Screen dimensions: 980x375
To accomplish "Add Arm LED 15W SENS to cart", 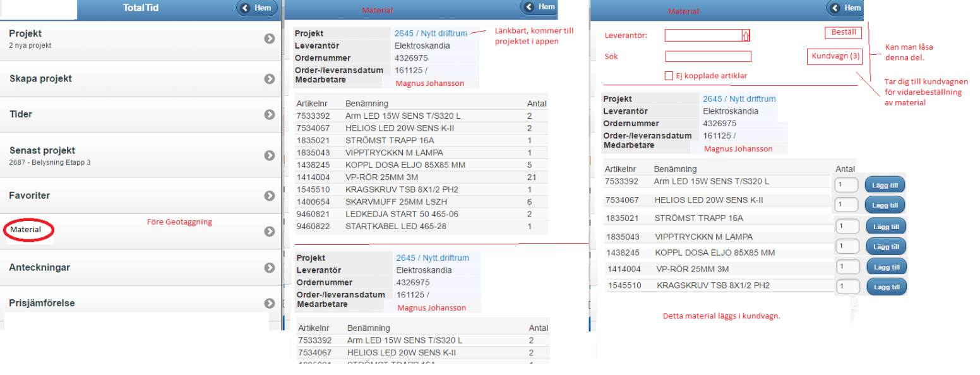I will (885, 185).
